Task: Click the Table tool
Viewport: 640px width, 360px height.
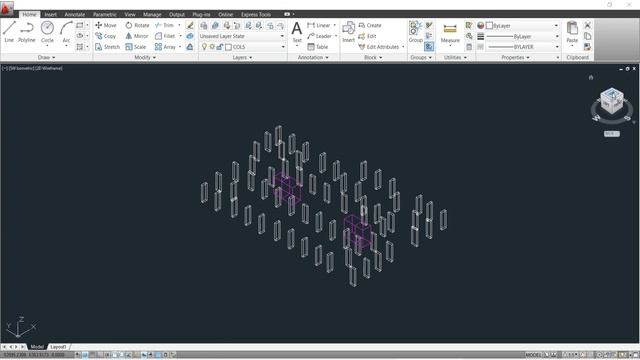Action: pyautogui.click(x=318, y=47)
